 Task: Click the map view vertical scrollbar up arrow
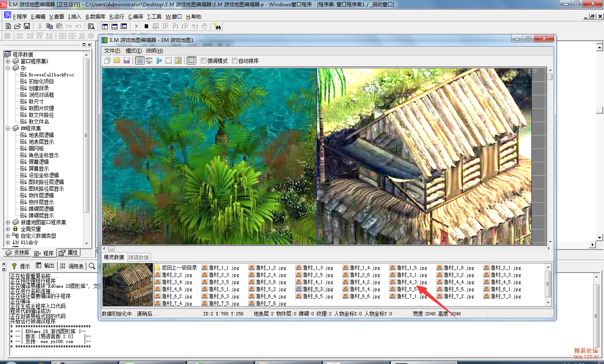(550, 70)
